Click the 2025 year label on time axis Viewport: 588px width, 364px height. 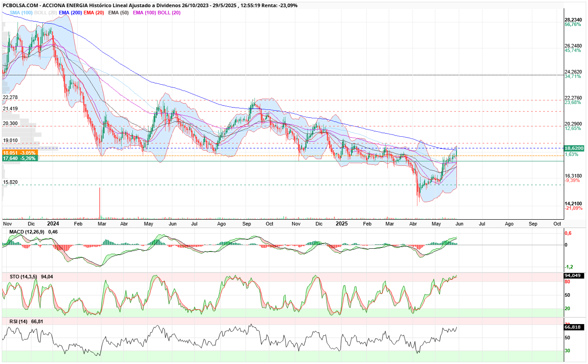point(342,223)
